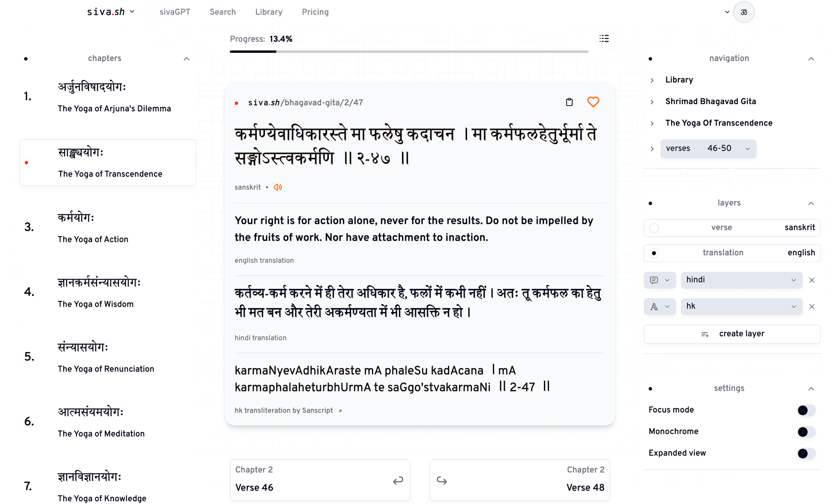Select chapter 1 The Yoga of Arjuna's Dilemma
The height and width of the screenshot is (504, 840).
107,98
